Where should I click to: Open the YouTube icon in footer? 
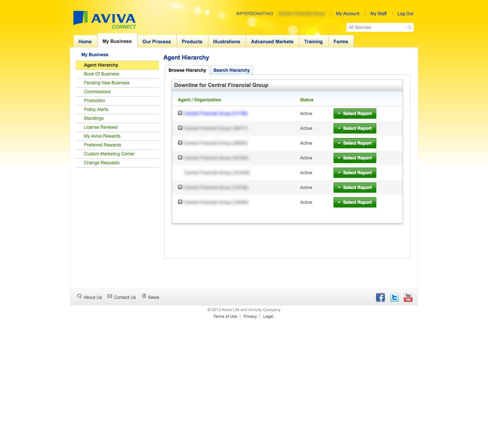(408, 297)
